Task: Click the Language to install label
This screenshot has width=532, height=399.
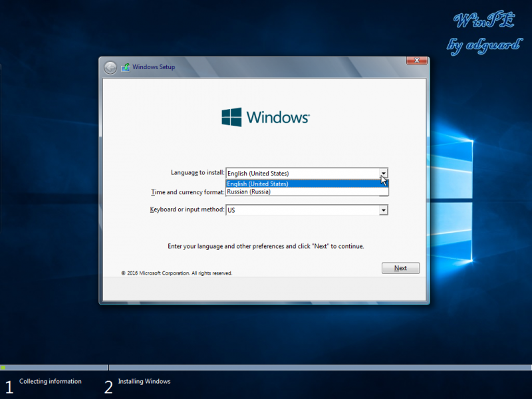Action: pyautogui.click(x=198, y=173)
